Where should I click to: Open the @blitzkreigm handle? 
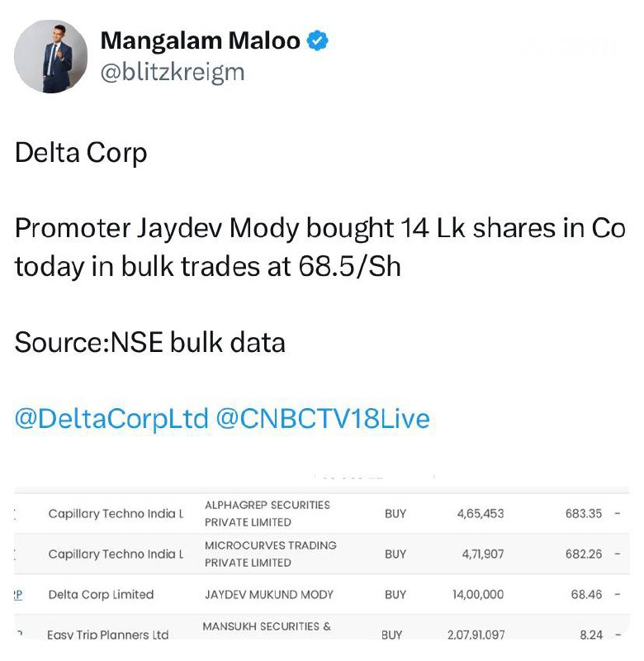click(x=172, y=72)
